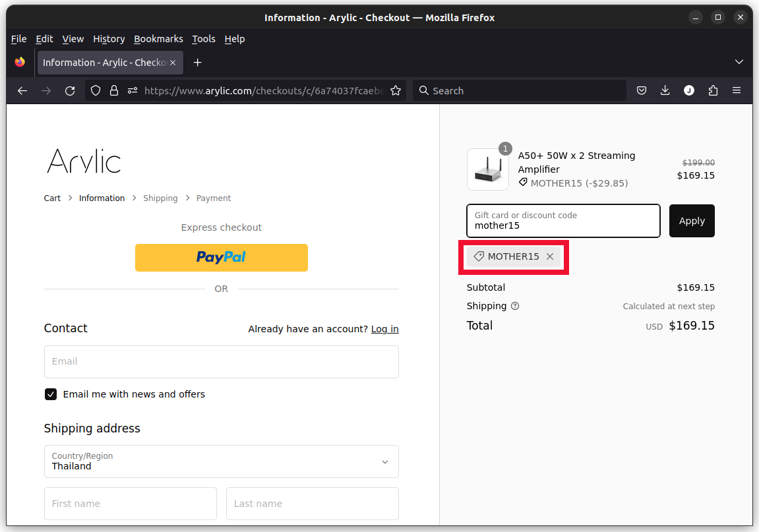Click the Shipping breadcrumb step
Screen dimensions: 759x532
click(160, 198)
